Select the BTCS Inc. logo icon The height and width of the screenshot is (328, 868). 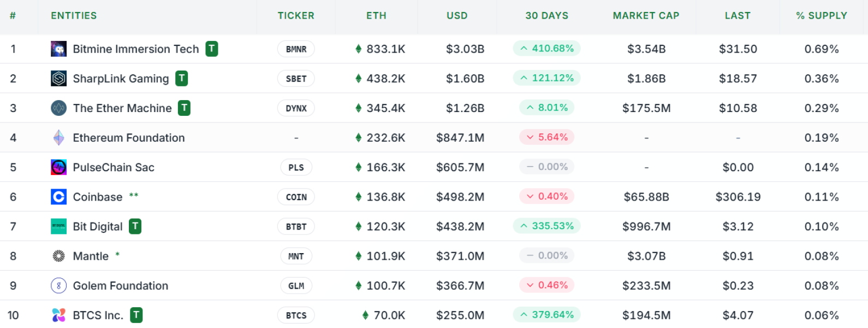tap(58, 314)
